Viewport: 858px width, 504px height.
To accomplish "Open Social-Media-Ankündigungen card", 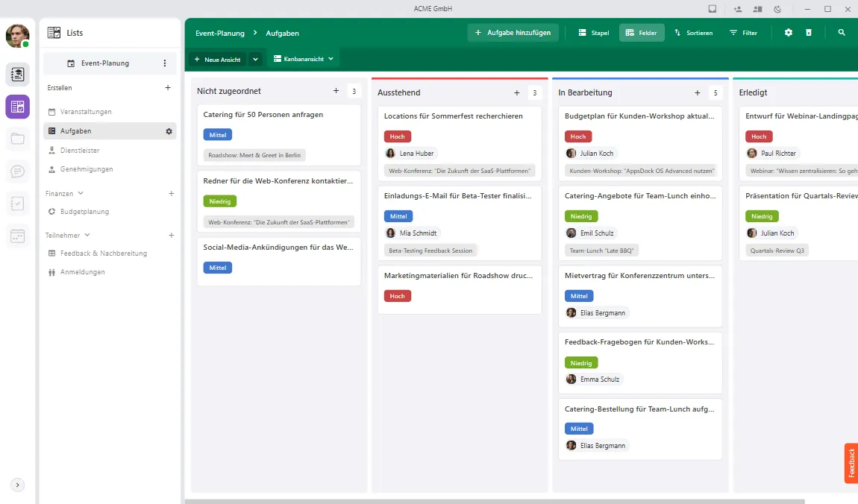I will (x=279, y=261).
